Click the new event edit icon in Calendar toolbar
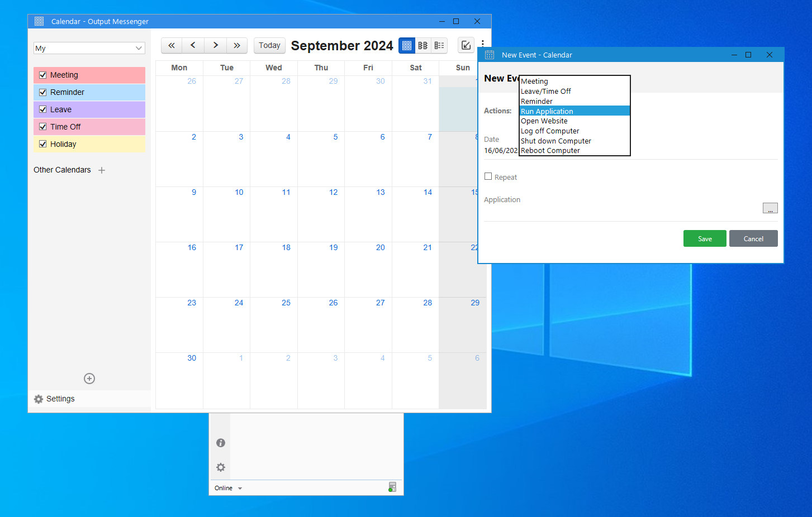The height and width of the screenshot is (517, 812). pos(466,45)
